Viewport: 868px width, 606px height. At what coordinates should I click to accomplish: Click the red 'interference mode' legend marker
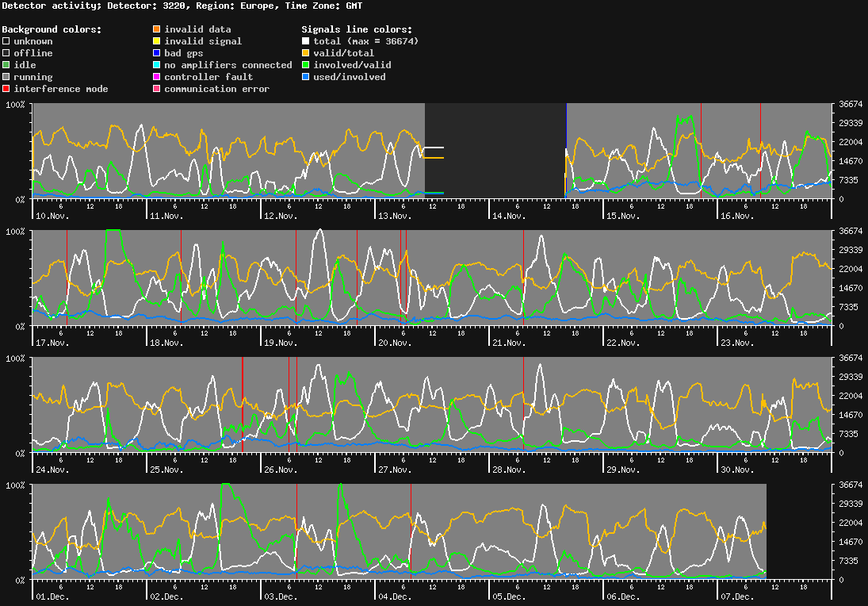point(5,89)
